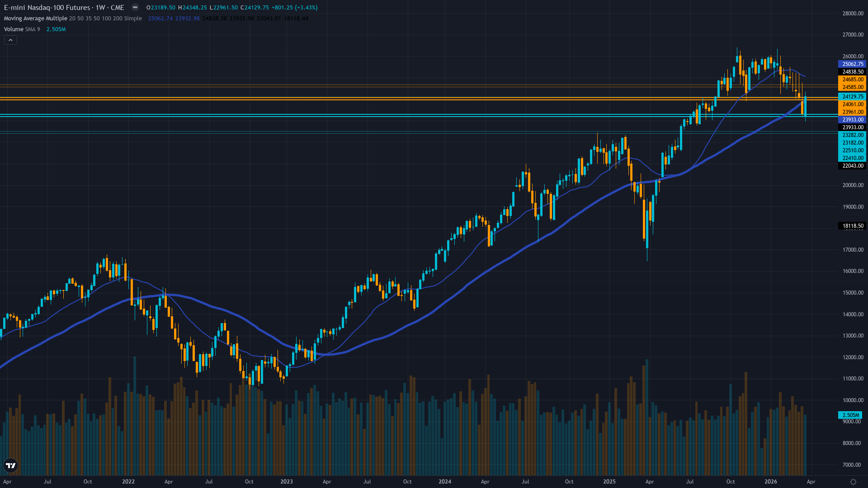Click the market status icon beside CME

click(x=135, y=7)
